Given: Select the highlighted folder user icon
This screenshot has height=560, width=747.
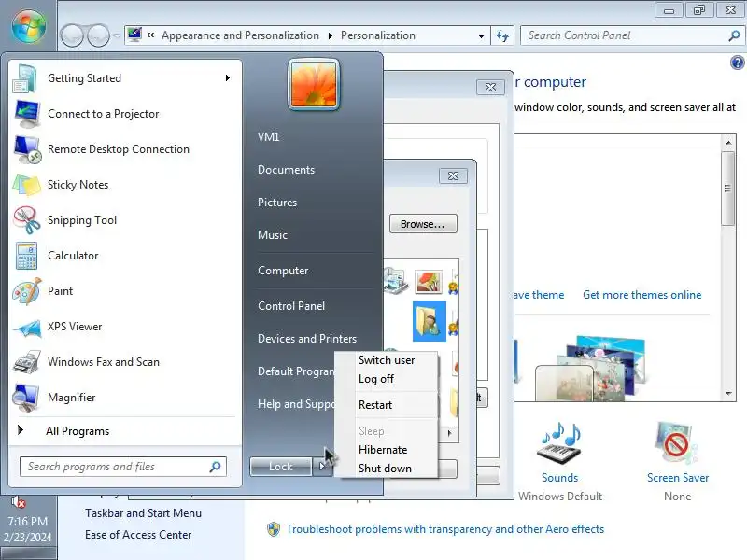Looking at the screenshot, I should (x=429, y=321).
